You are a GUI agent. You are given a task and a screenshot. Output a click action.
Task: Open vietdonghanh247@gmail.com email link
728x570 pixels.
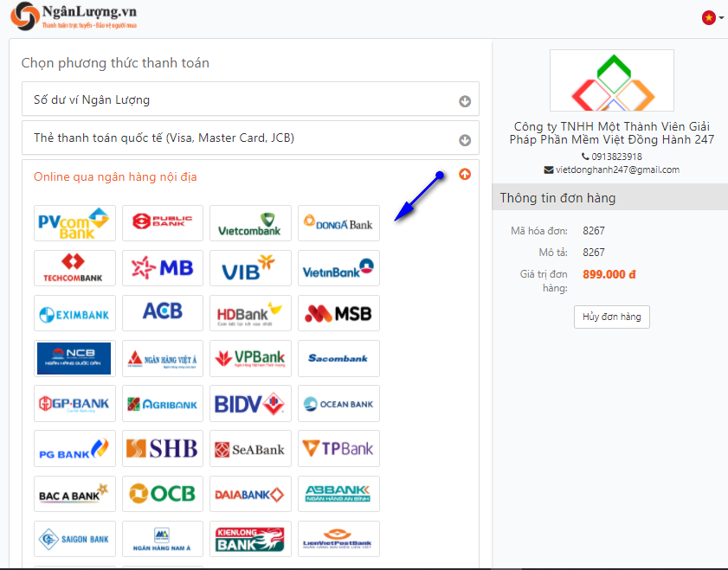(617, 170)
